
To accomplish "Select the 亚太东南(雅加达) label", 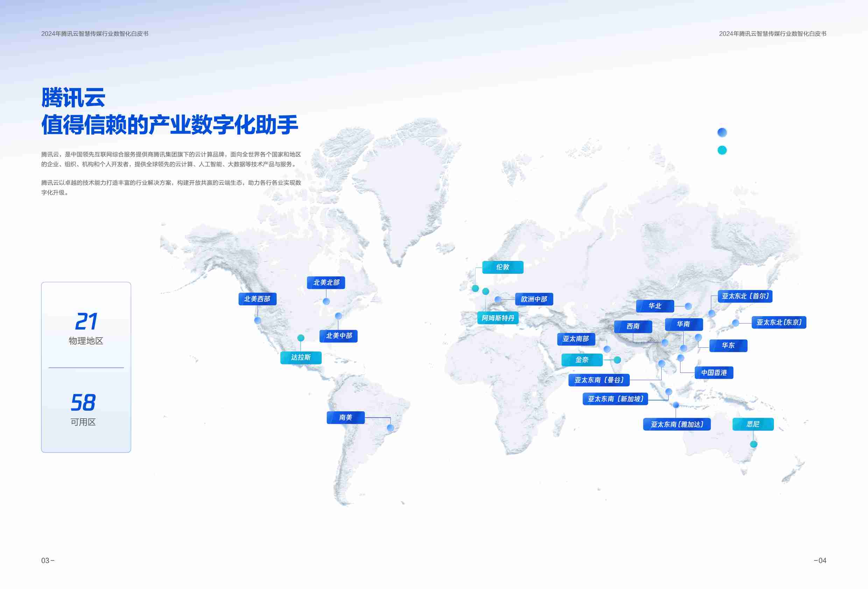I will 677,424.
